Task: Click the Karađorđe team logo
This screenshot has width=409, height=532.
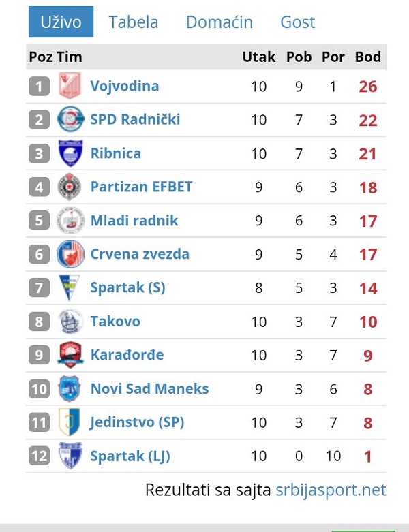Action: (70, 355)
